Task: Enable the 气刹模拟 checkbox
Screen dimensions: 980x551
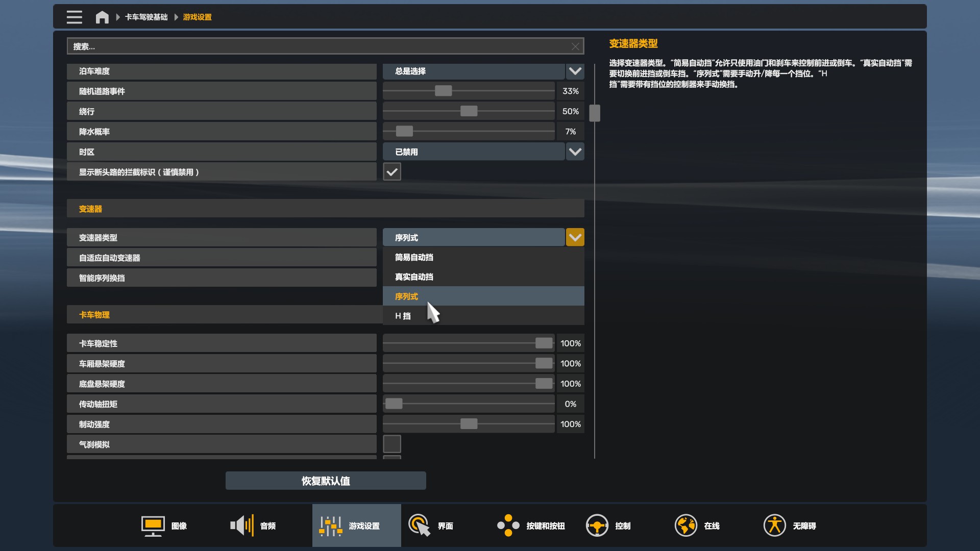Action: click(x=392, y=444)
